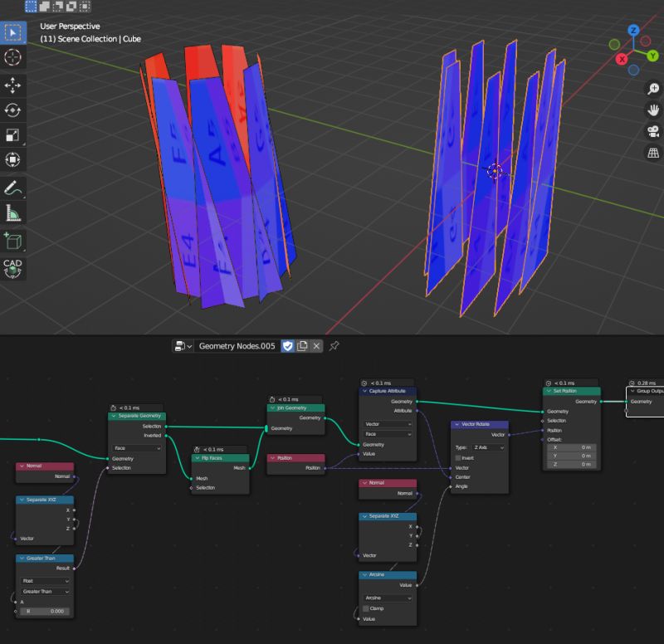Click the negative Z gizmo circle
Screen dimensions: 664x644
tap(633, 70)
